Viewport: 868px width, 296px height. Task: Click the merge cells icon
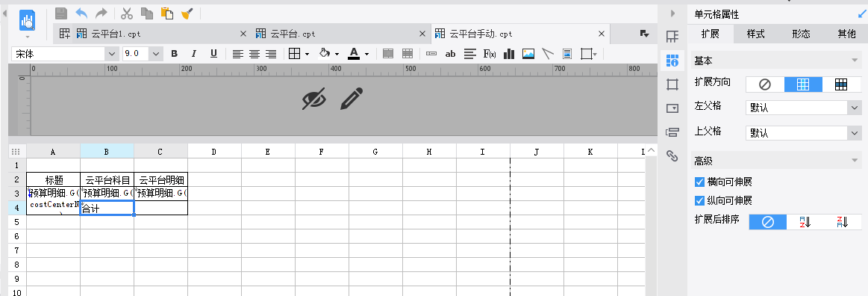[389, 54]
